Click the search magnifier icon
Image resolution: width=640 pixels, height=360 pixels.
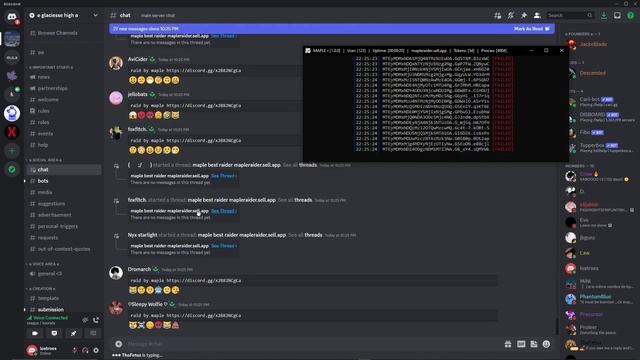(590, 16)
